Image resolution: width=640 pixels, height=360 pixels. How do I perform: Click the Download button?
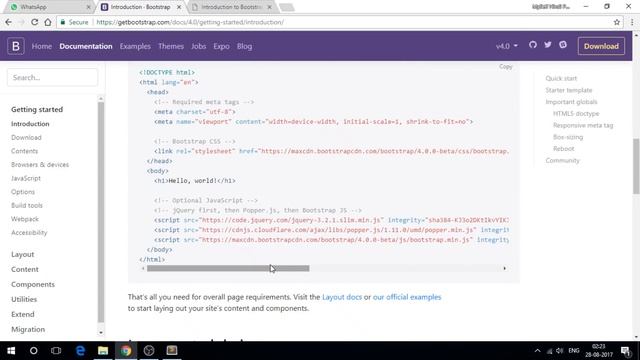pos(601,46)
